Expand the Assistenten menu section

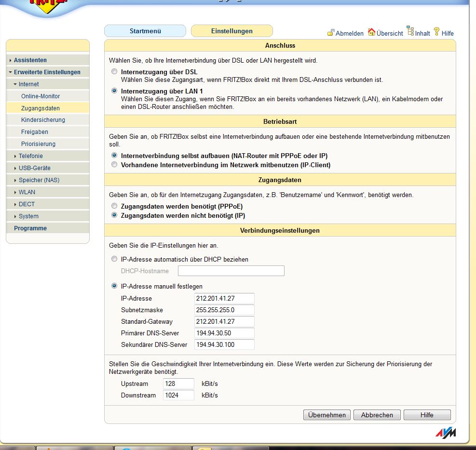tap(48, 60)
